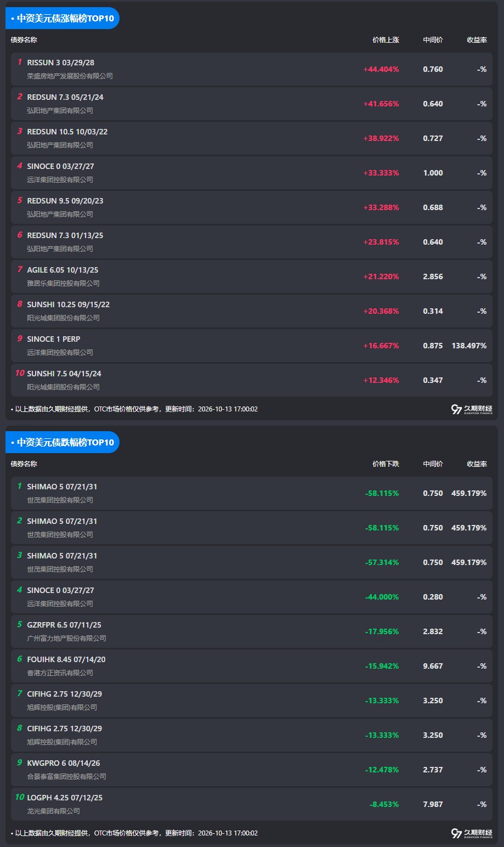504x847 pixels.
Task: Click the 138.497% yield value
Action: tap(469, 346)
